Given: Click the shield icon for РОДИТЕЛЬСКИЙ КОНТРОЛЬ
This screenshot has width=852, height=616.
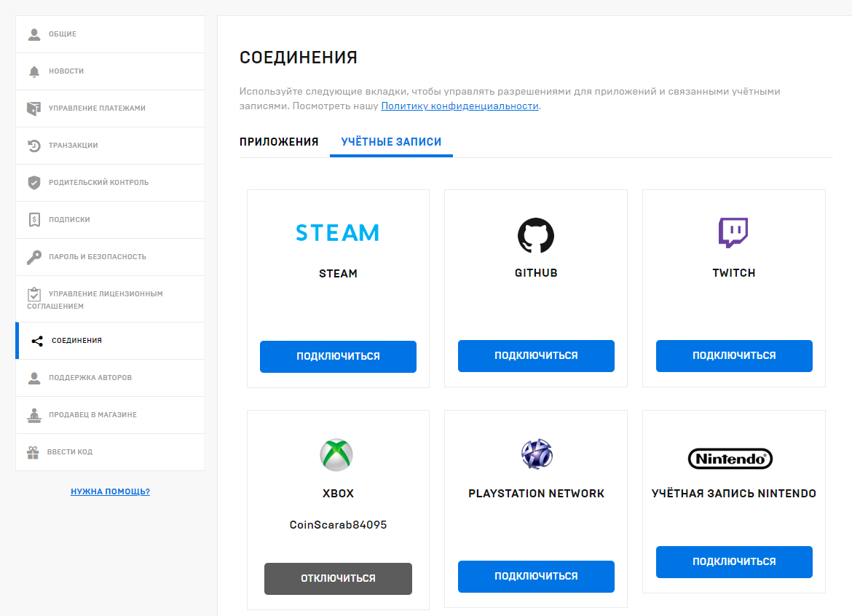Looking at the screenshot, I should (x=34, y=183).
